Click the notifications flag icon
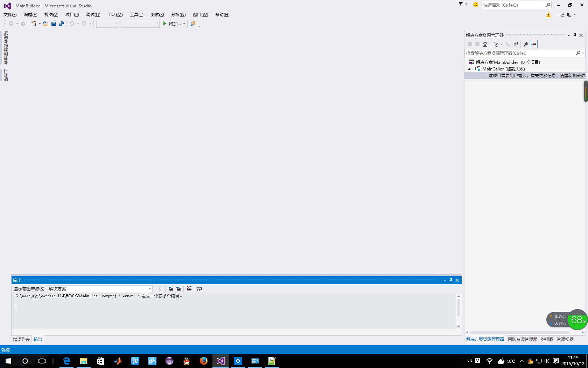This screenshot has width=588, height=368. [463, 5]
